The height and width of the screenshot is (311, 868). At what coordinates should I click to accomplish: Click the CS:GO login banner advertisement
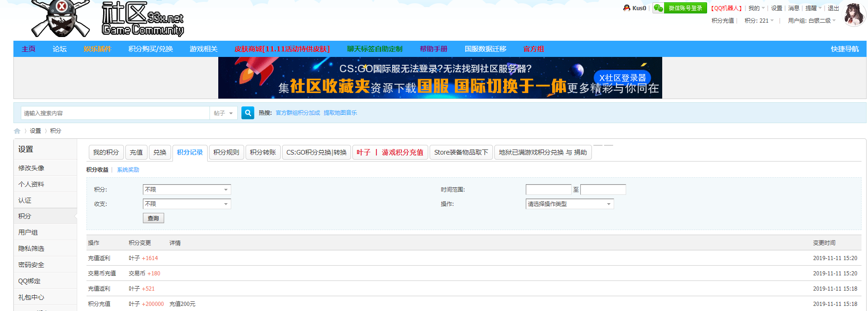[440, 78]
